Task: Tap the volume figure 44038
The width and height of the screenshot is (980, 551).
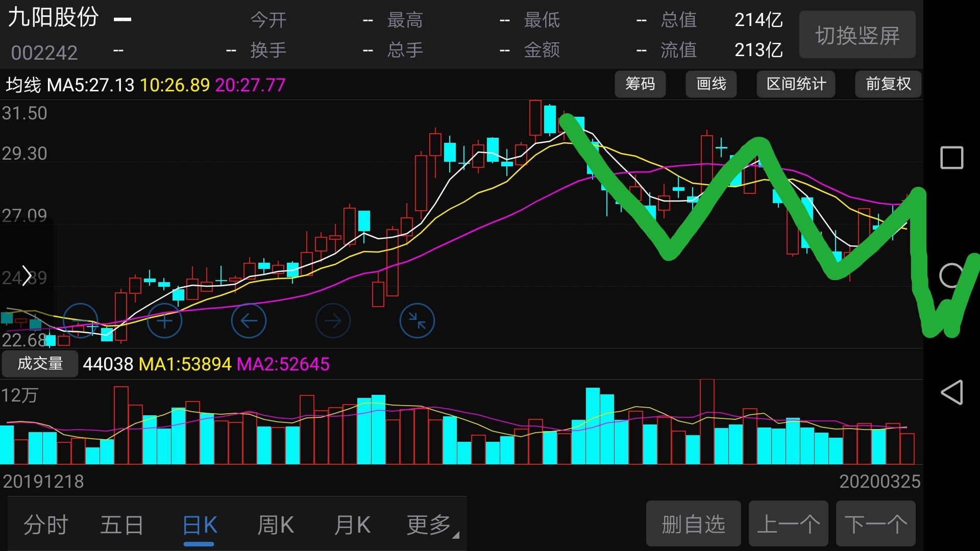Action: (x=108, y=364)
